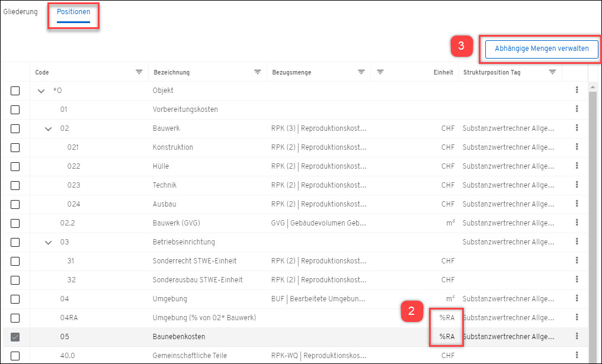Click 'BUF | Bearbeitete Umgebun...' cell
The height and width of the screenshot is (364, 602).
pyautogui.click(x=318, y=299)
